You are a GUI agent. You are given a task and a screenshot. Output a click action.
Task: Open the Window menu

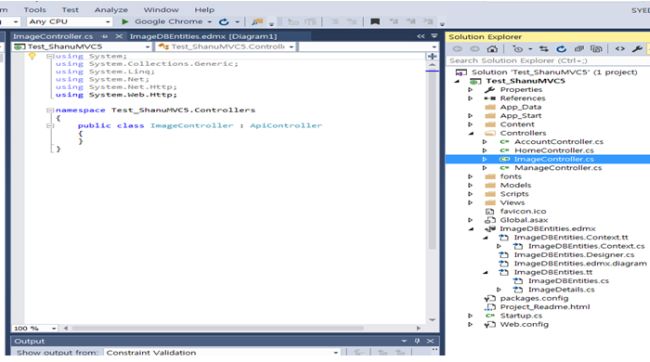click(161, 10)
